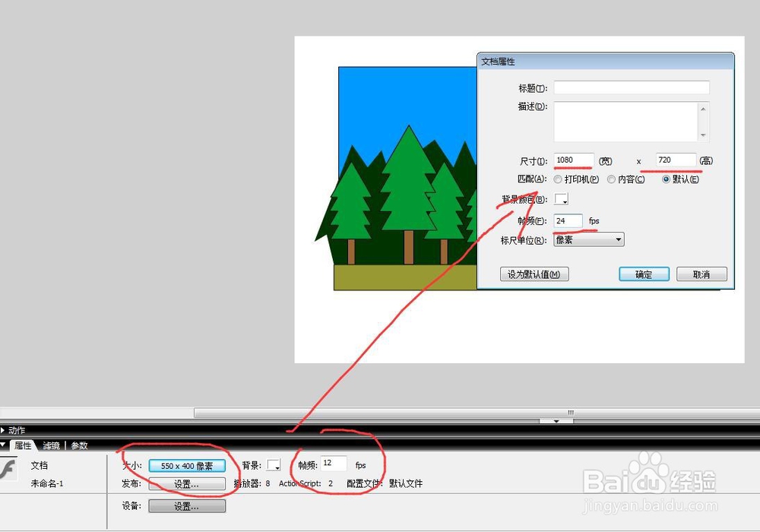The height and width of the screenshot is (532, 760).
Task: Open the 背景颜色 swatch in dialog
Action: (562, 198)
